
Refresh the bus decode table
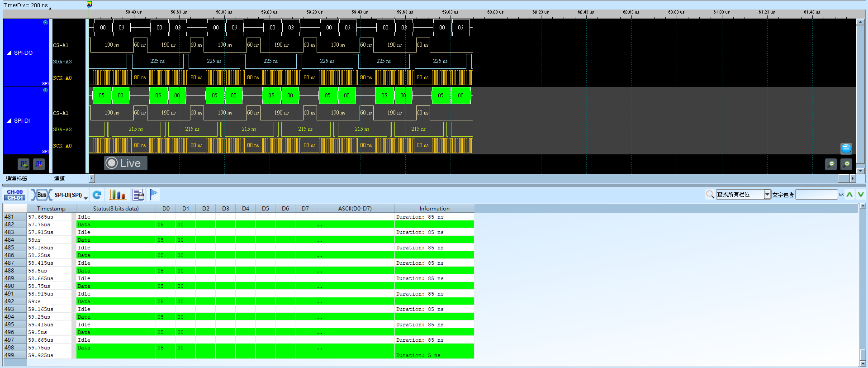point(97,195)
